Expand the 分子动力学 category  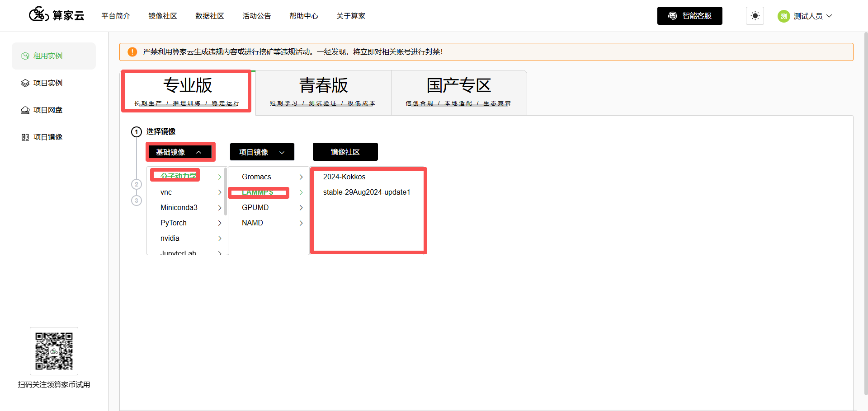[186, 177]
